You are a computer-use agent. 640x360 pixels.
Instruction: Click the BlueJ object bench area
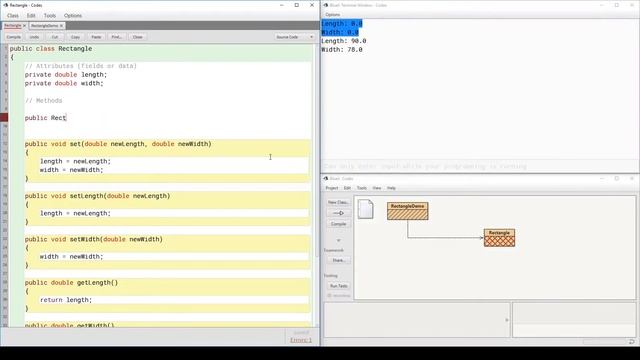point(416,320)
